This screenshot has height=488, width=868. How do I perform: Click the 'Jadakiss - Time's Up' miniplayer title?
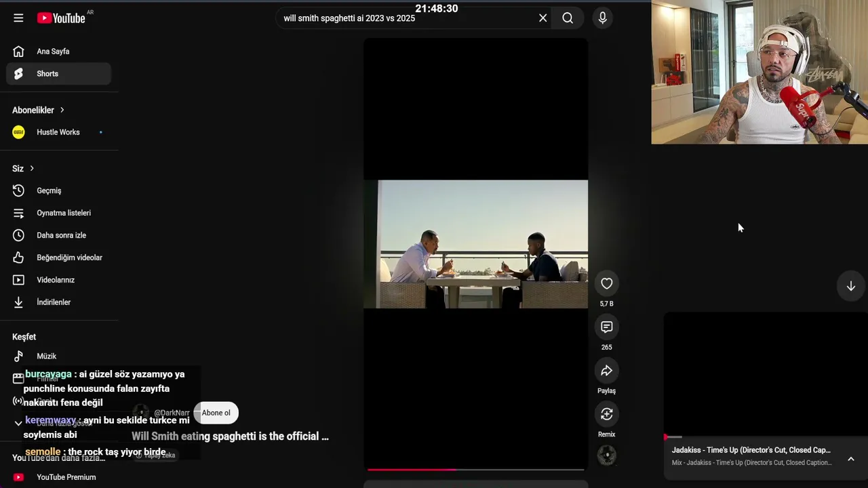coord(751,450)
